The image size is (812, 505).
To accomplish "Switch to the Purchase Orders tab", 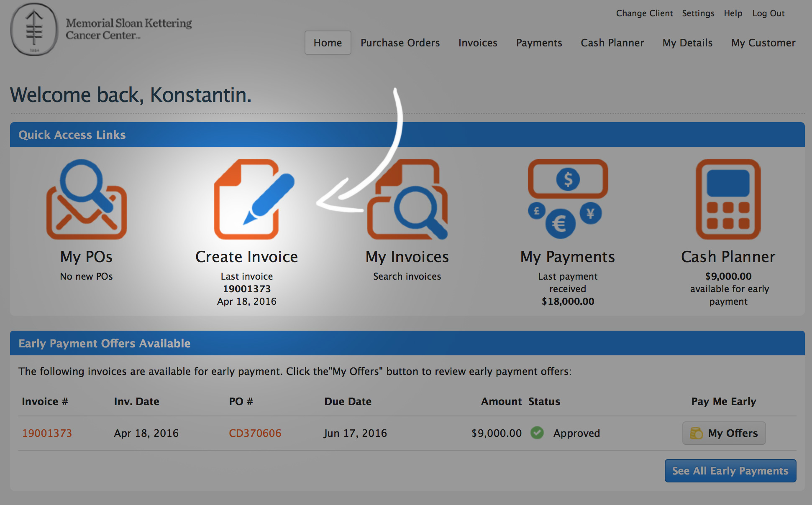I will click(400, 43).
